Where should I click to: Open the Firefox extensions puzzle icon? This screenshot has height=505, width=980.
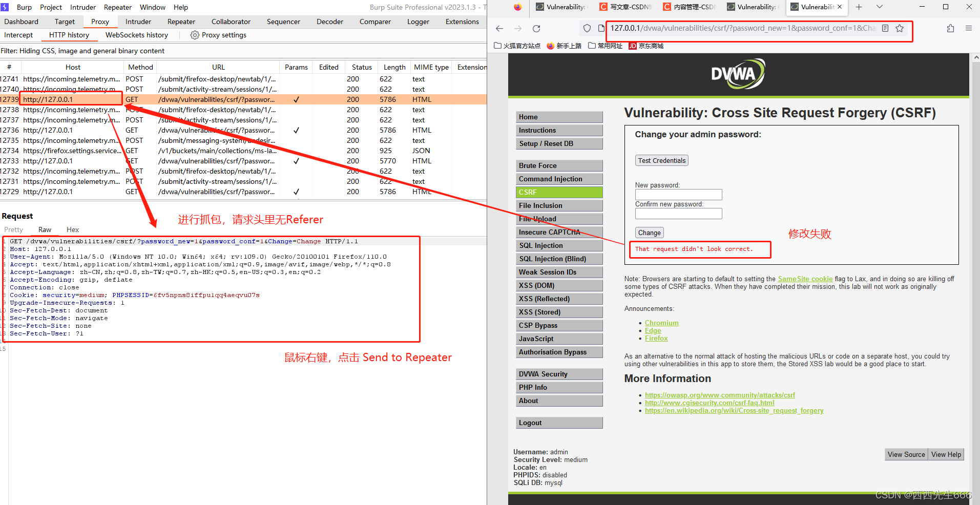(x=950, y=28)
